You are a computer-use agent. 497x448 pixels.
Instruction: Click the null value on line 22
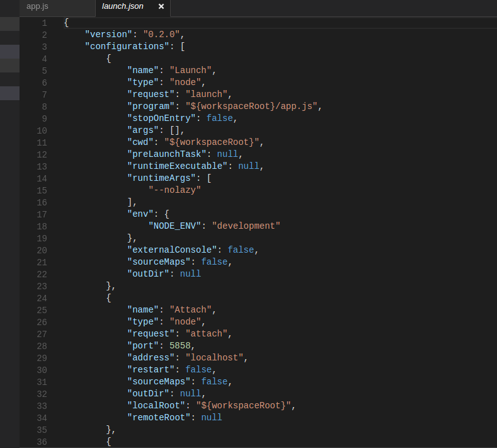(x=190, y=273)
